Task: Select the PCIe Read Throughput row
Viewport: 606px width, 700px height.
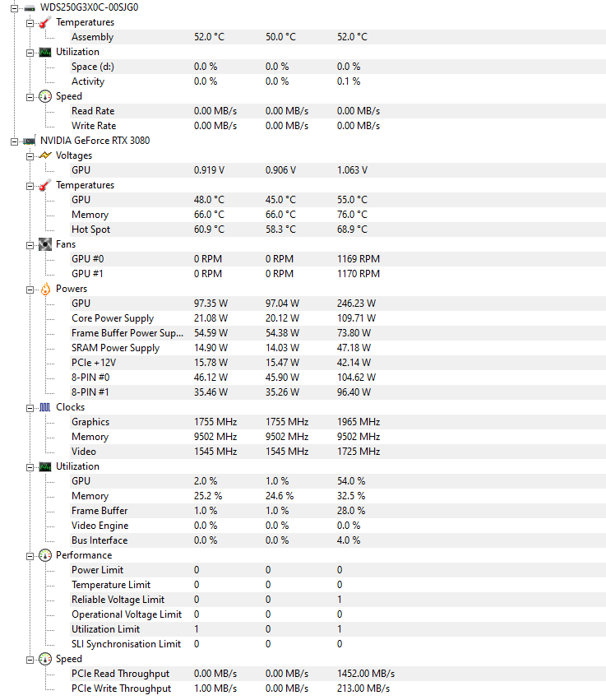Action: [120, 674]
